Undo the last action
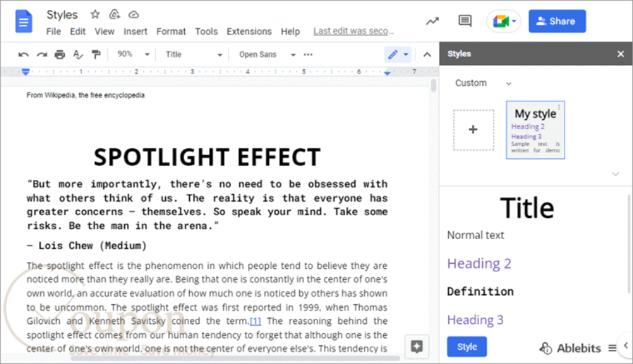 click(x=23, y=54)
